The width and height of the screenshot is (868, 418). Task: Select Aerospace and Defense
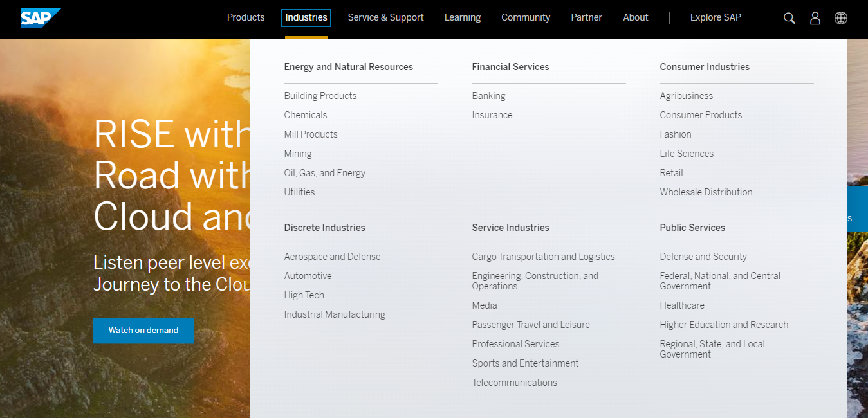[x=332, y=257]
